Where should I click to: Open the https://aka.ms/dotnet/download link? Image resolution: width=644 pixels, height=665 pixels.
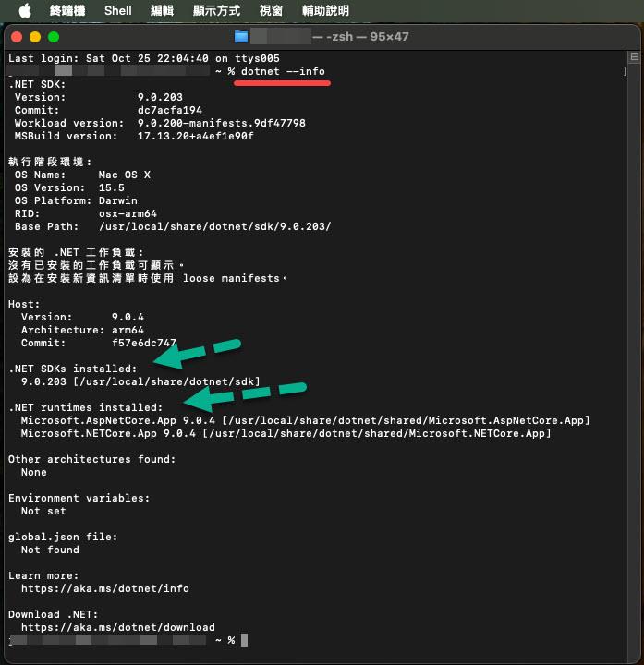[117, 627]
